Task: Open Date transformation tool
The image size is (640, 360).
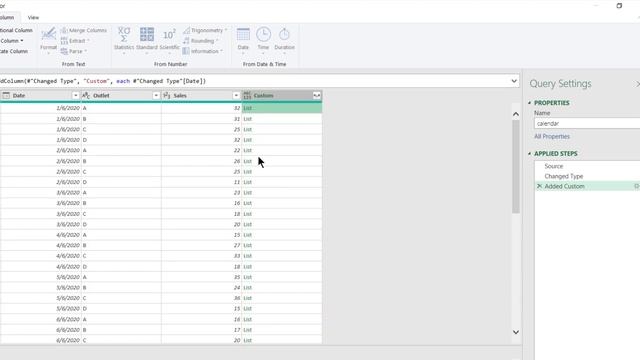Action: 243,39
